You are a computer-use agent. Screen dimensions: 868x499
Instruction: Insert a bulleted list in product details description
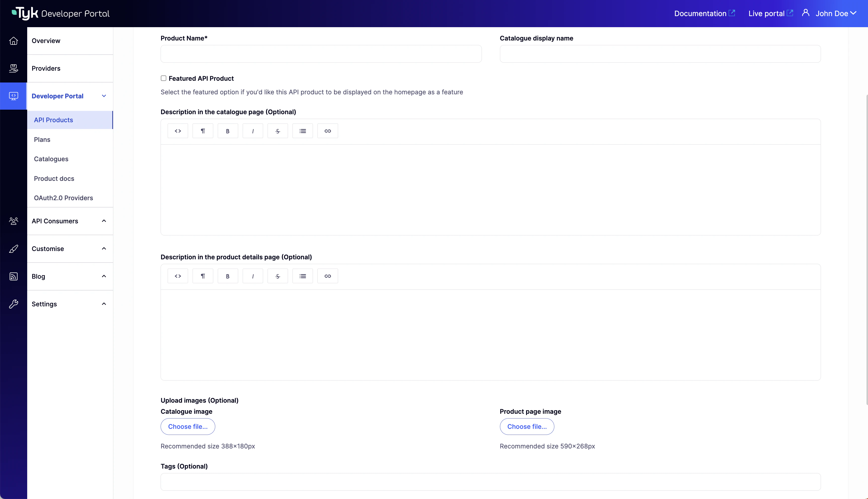(x=303, y=276)
